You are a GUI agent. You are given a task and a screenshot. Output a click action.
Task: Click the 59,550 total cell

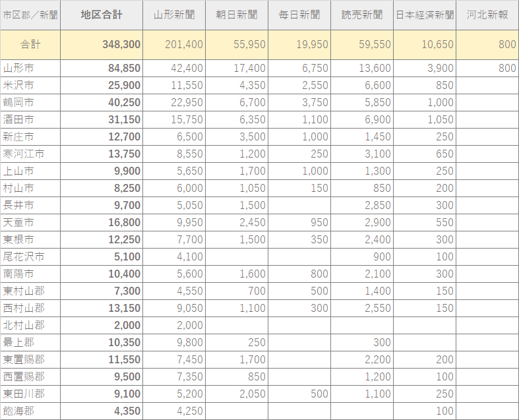pyautogui.click(x=362, y=45)
